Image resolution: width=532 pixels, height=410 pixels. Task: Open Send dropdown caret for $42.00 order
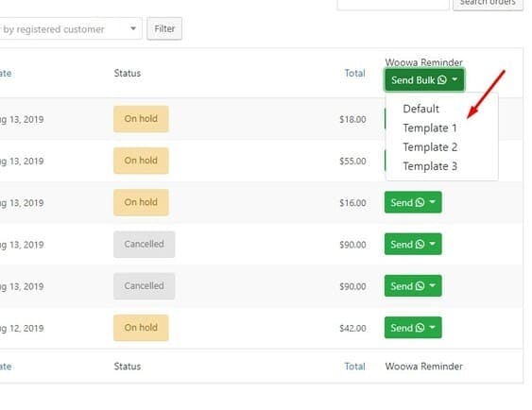coord(432,327)
